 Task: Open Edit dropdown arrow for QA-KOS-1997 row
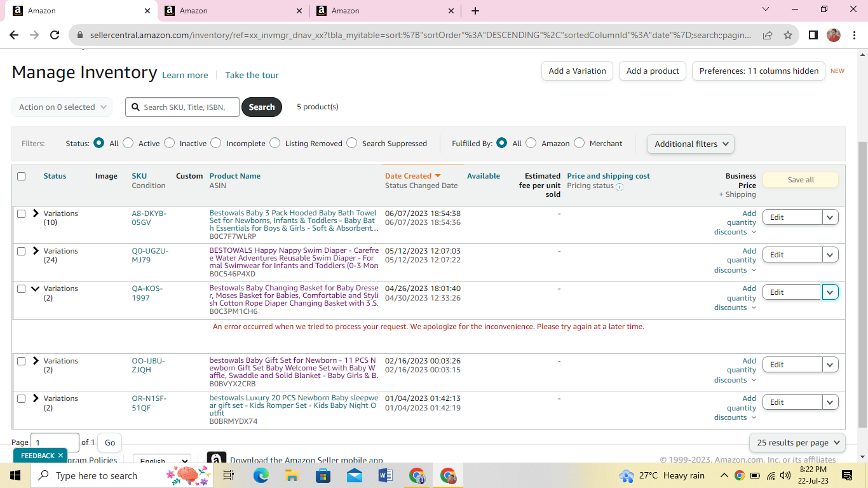point(831,292)
